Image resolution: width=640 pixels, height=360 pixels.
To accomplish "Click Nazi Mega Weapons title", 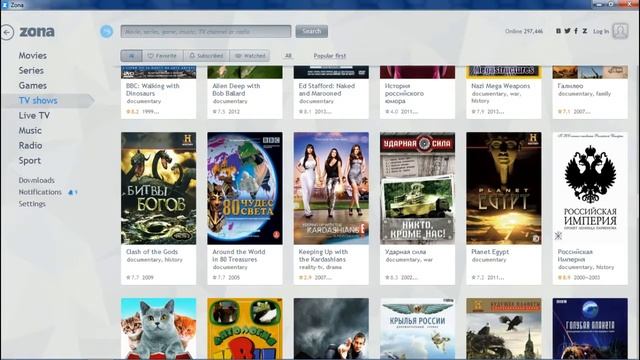I will (500, 86).
